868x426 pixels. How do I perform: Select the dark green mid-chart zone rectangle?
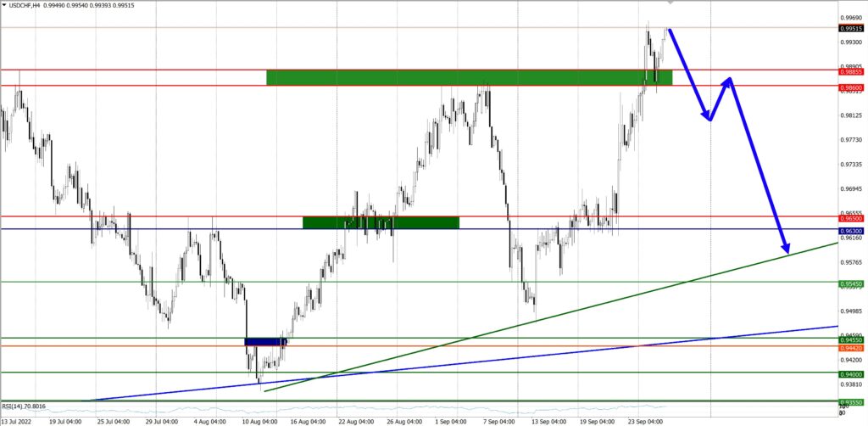381,222
